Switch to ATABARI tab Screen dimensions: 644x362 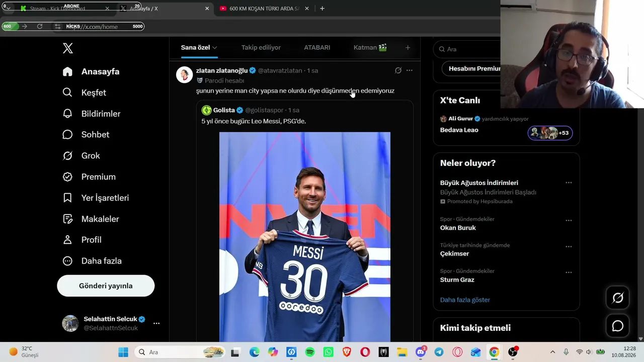click(x=317, y=48)
